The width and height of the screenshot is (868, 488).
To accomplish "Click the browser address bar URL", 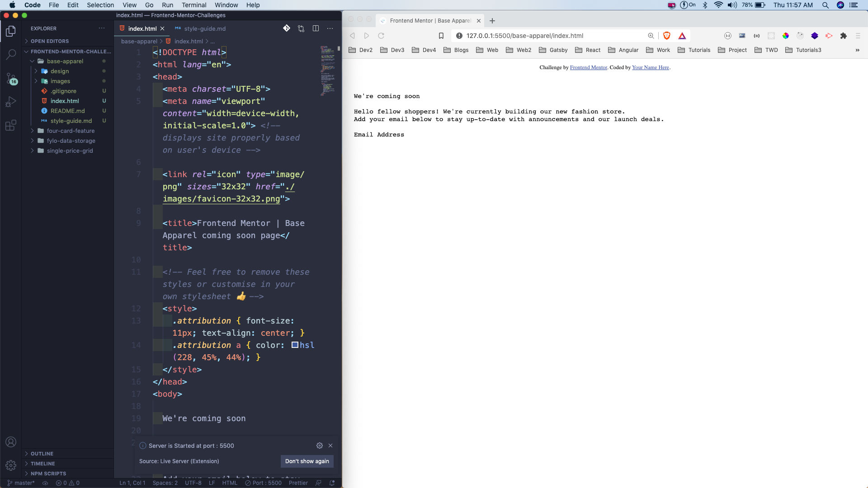I will coord(525,36).
